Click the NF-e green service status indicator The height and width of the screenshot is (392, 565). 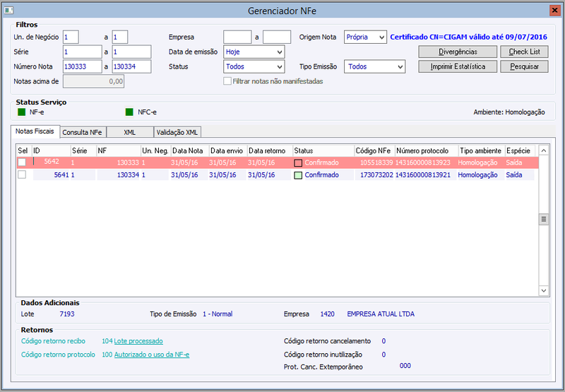22,112
